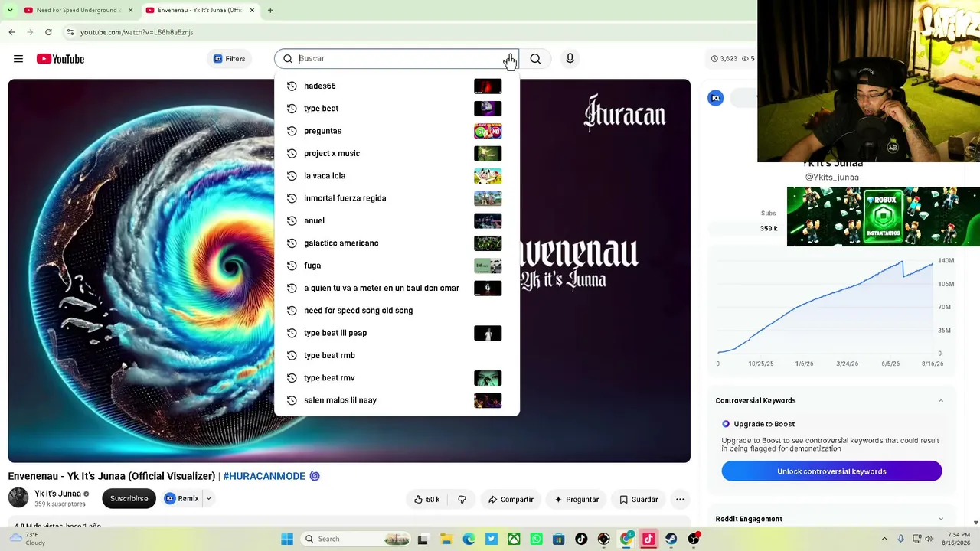
Task: Select the 'type beat rmb' suggestion
Action: tap(397, 355)
